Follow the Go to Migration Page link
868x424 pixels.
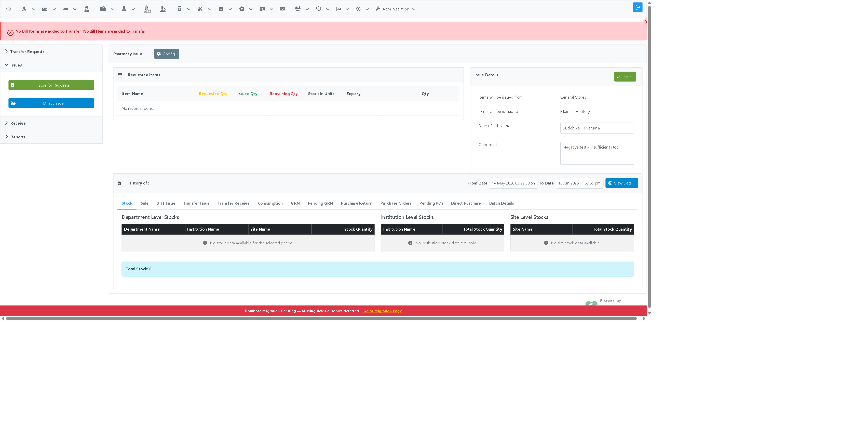(383, 311)
